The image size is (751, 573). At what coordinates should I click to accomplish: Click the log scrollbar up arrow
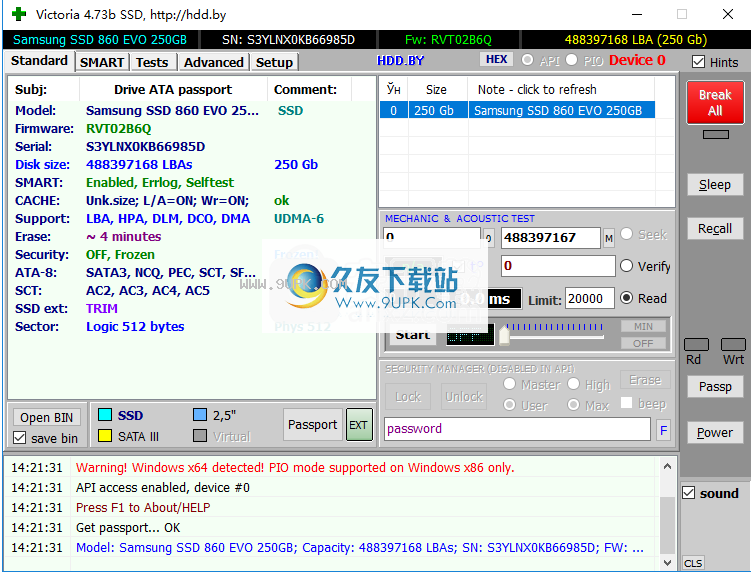[x=667, y=466]
